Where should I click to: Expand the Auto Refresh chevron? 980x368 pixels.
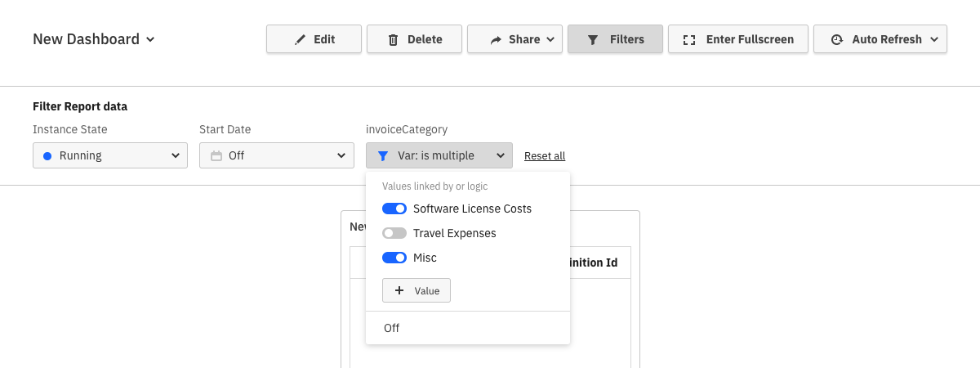(x=933, y=39)
